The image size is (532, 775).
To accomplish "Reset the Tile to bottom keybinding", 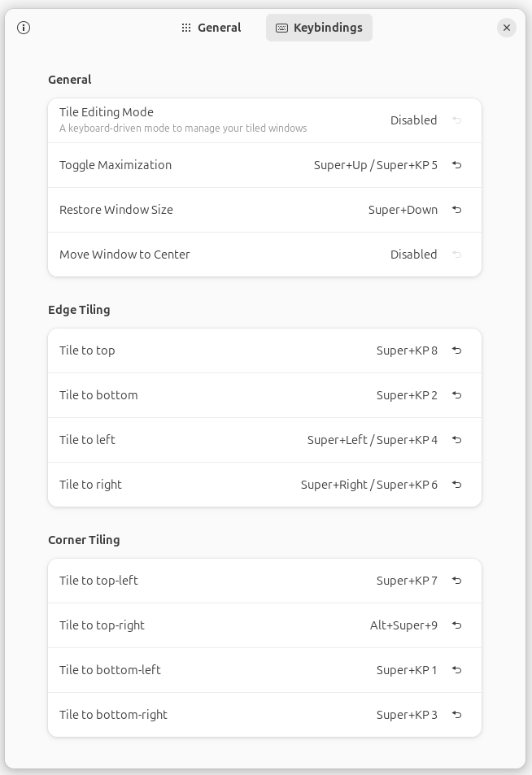I will coord(457,395).
